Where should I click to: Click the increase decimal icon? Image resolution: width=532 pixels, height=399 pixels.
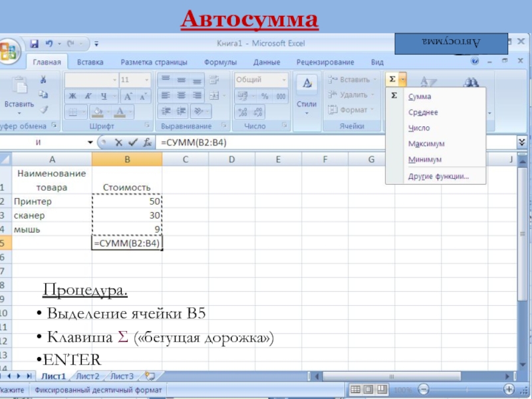point(242,112)
